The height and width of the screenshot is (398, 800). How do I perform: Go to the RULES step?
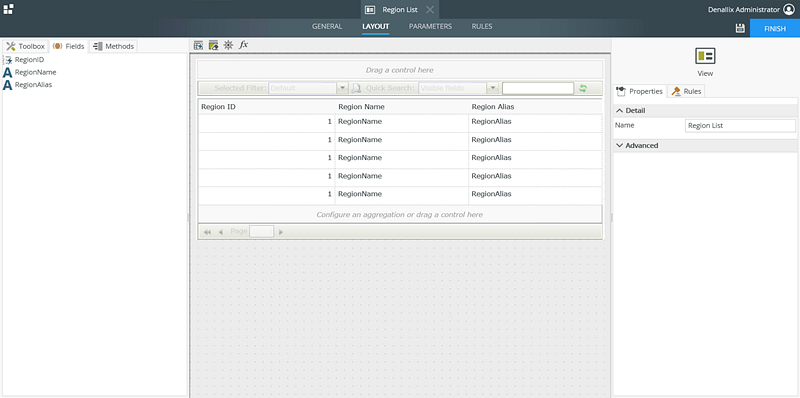click(x=482, y=27)
